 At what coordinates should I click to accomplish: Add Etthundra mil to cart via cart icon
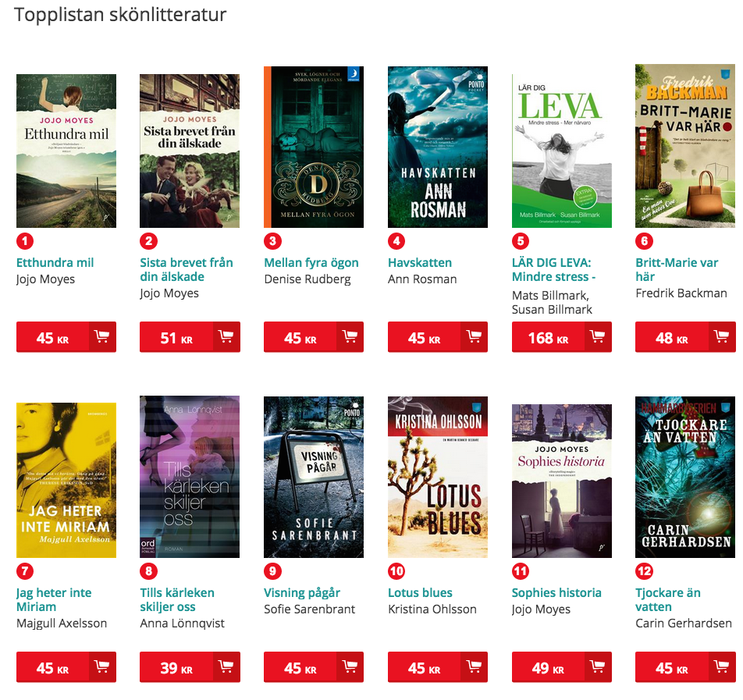102,336
